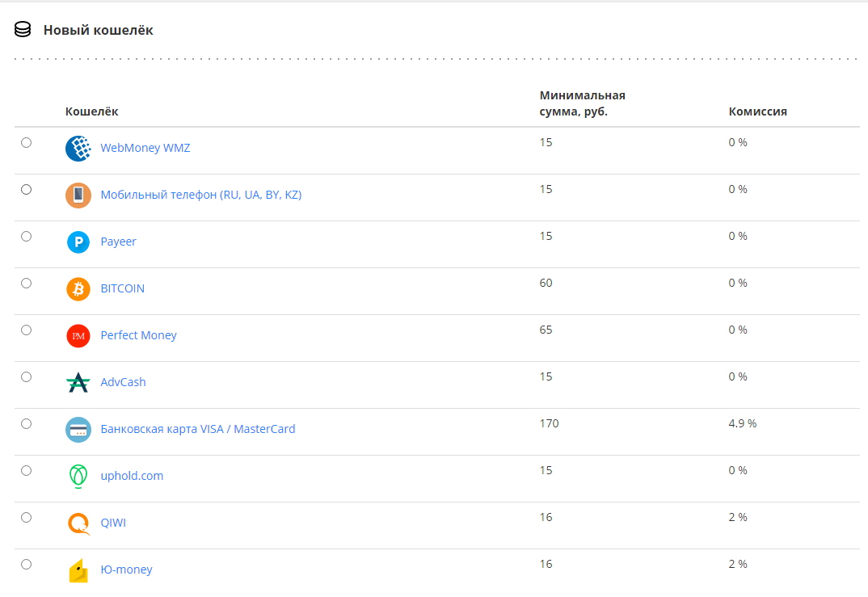Select the WebMoney WMZ radio button
868x597 pixels.
[27, 143]
